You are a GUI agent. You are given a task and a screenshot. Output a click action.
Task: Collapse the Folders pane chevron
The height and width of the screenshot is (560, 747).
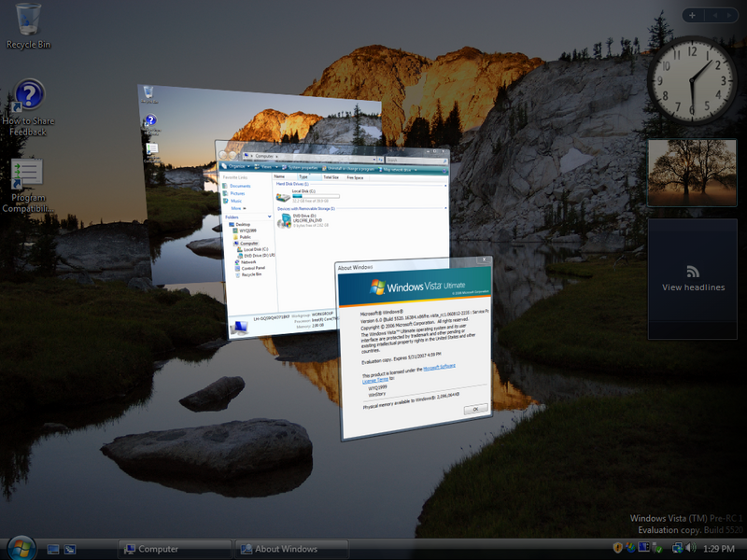pyautogui.click(x=270, y=217)
